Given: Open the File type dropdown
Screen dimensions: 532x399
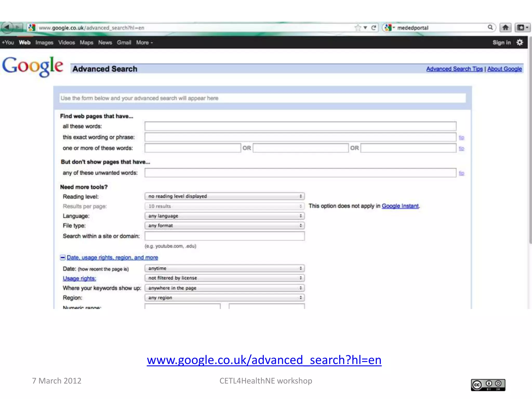Looking at the screenshot, I should point(225,225).
